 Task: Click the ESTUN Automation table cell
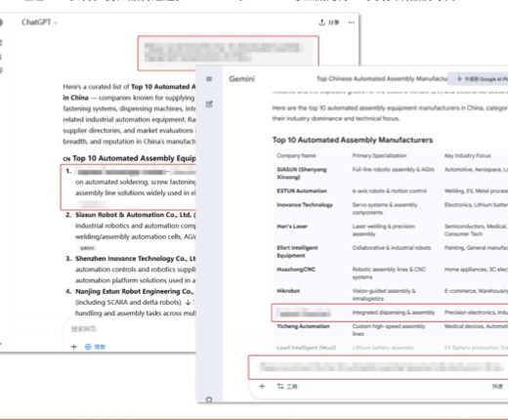click(x=302, y=190)
